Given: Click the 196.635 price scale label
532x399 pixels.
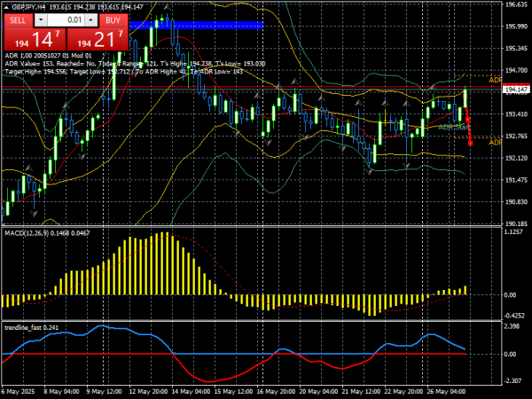Looking at the screenshot, I should 516,4.
